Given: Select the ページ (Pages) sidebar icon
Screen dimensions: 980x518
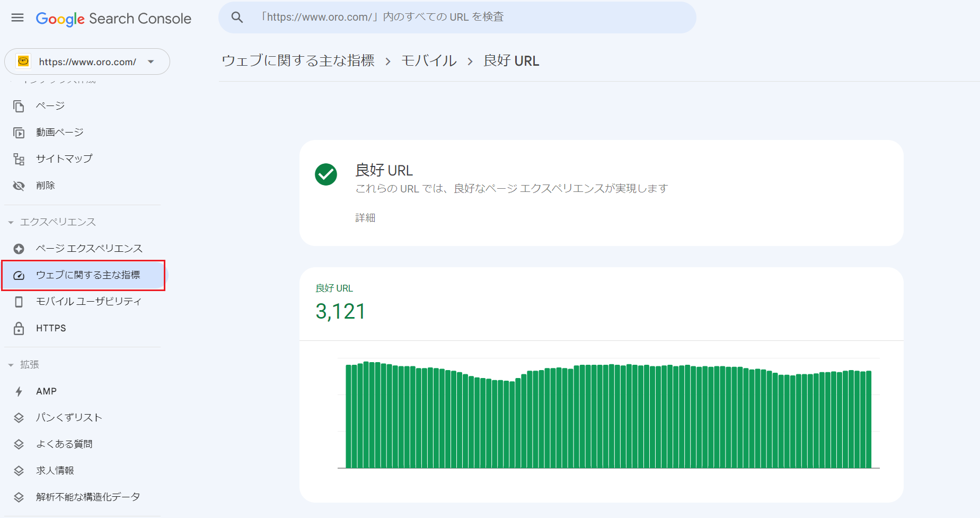Looking at the screenshot, I should pos(19,106).
